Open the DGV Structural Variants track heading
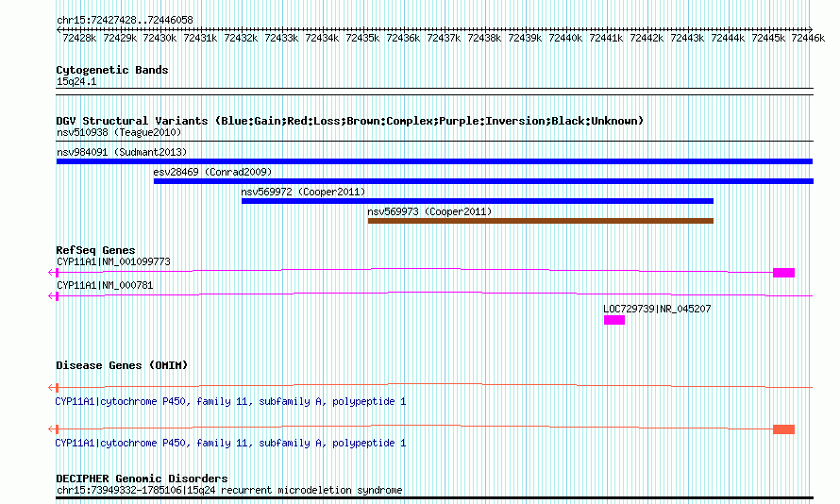The image size is (840, 504). point(350,121)
